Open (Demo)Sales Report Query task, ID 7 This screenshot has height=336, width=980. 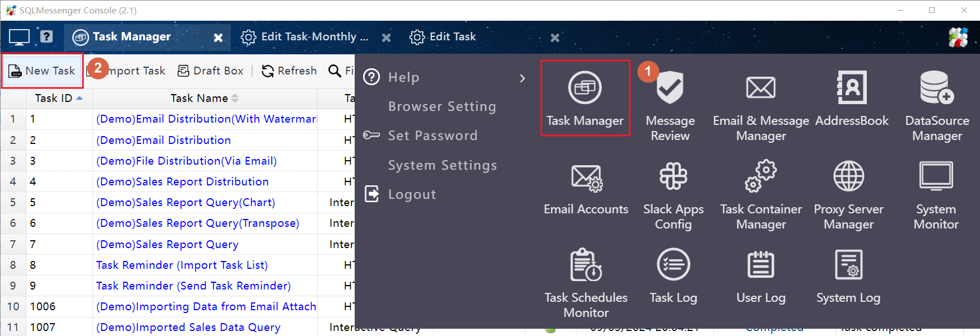(168, 244)
